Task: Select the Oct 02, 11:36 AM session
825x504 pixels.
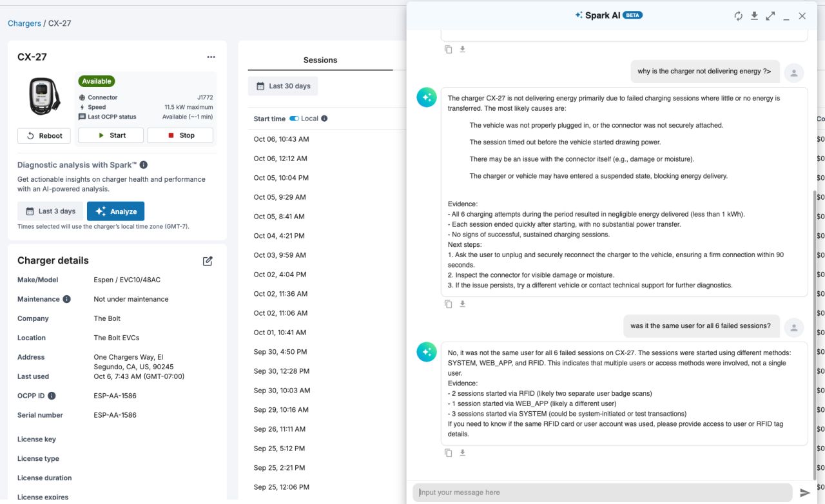Action: 281,294
